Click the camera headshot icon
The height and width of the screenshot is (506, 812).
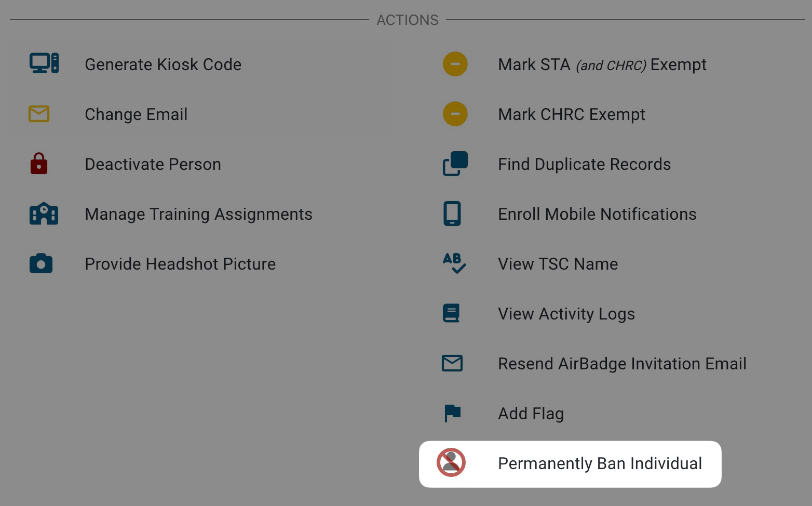(x=41, y=263)
